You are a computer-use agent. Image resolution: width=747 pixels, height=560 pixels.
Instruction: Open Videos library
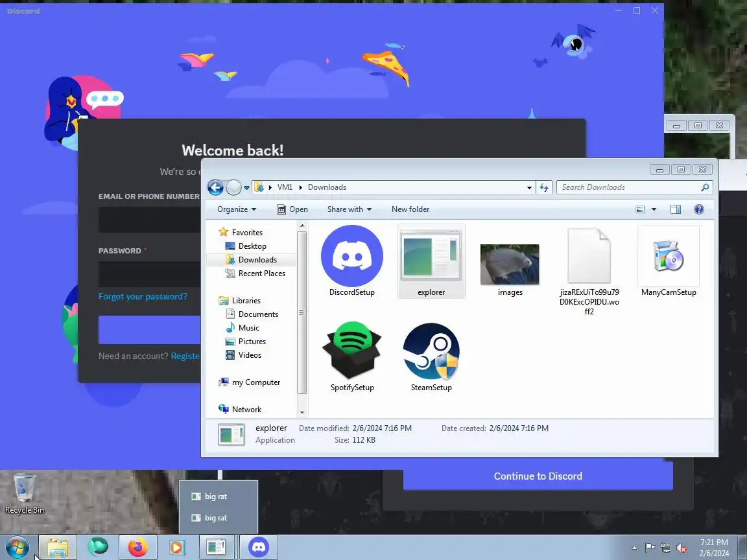(x=243, y=355)
